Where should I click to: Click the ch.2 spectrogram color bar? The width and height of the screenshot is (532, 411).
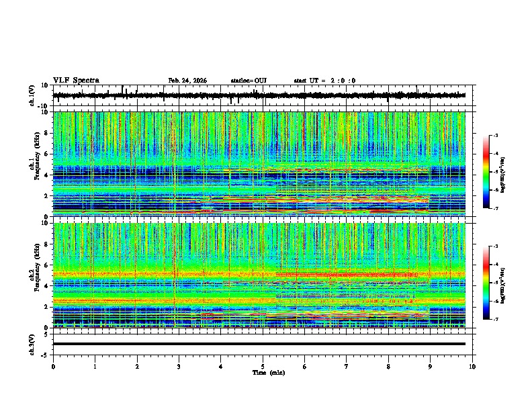point(486,283)
